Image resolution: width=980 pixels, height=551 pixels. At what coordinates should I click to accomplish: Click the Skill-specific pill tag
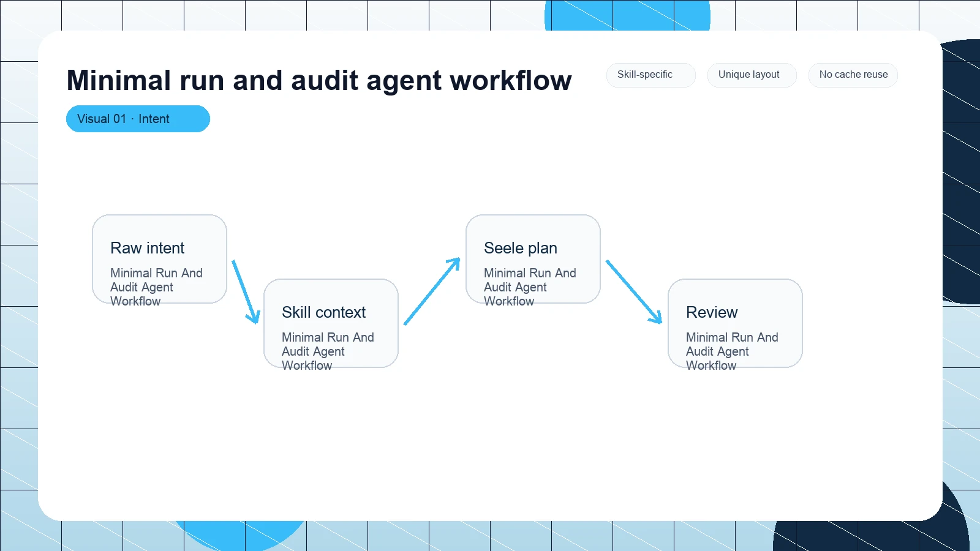click(650, 75)
